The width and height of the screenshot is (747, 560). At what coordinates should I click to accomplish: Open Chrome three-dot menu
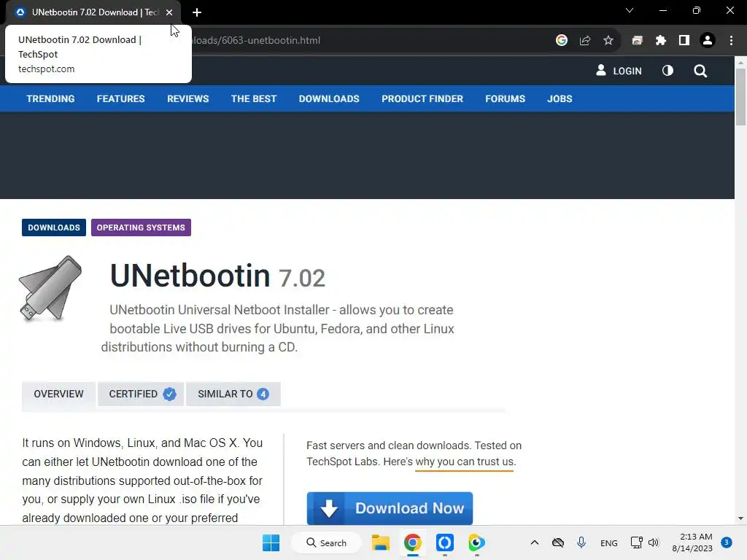click(731, 41)
